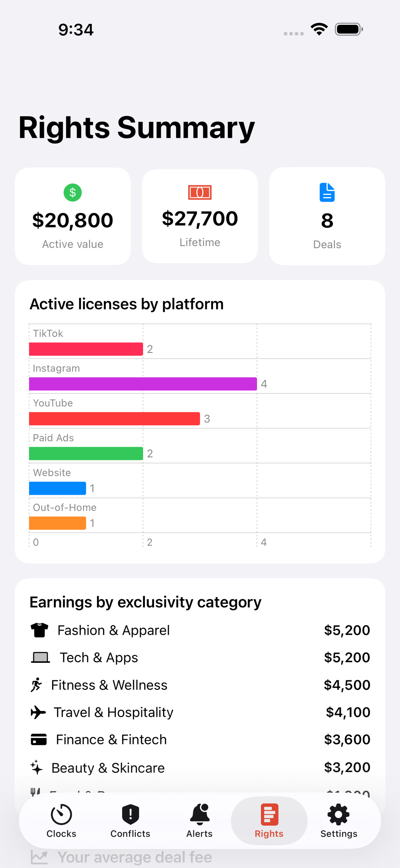This screenshot has height=868, width=400.
Task: Tap the Fitness & Wellness row label
Action: pyautogui.click(x=109, y=685)
